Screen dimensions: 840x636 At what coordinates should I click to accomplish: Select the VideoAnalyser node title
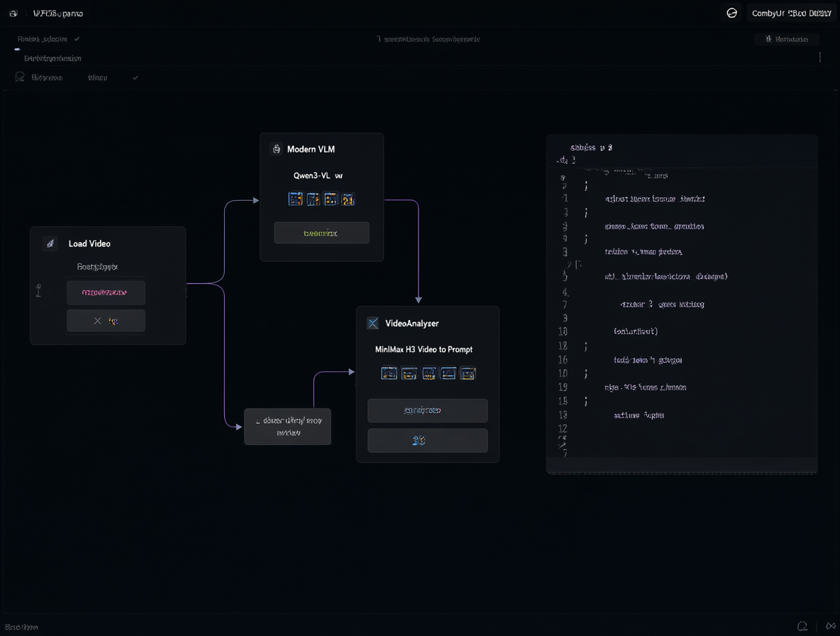click(x=412, y=324)
